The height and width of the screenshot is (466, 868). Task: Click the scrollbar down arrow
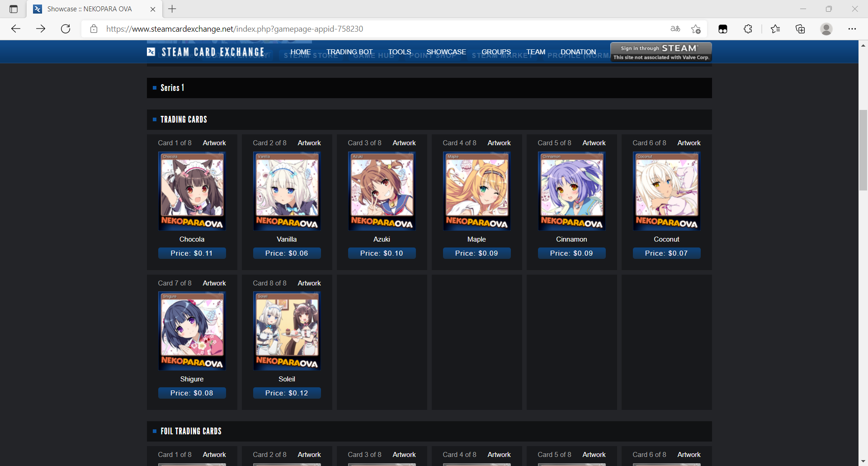pyautogui.click(x=863, y=461)
